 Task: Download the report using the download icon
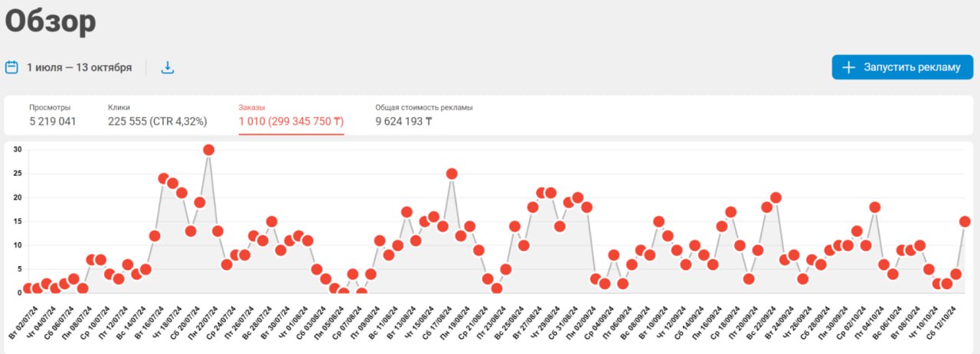click(168, 67)
